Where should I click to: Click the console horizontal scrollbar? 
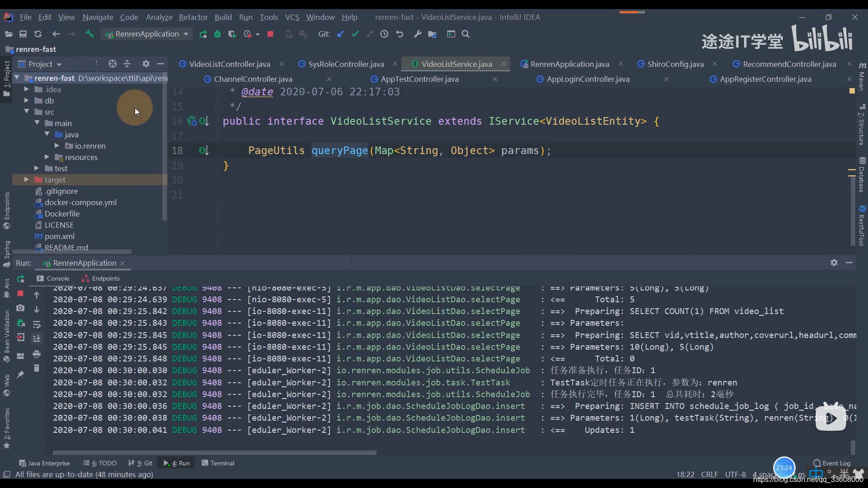click(x=214, y=452)
